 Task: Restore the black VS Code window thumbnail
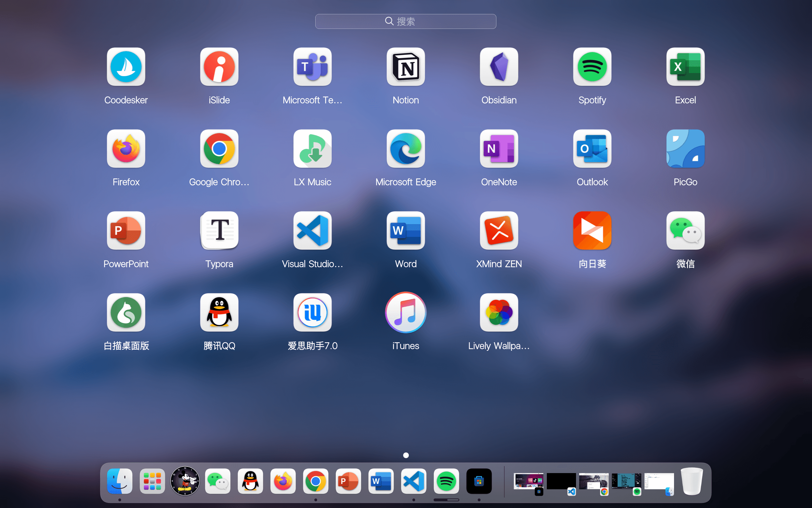point(561,482)
